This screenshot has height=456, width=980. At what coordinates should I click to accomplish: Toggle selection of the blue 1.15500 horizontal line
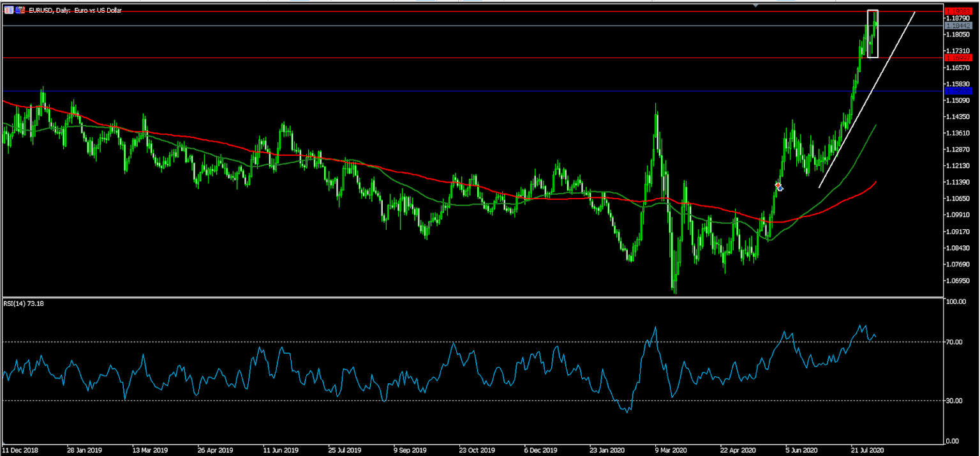tap(447, 91)
